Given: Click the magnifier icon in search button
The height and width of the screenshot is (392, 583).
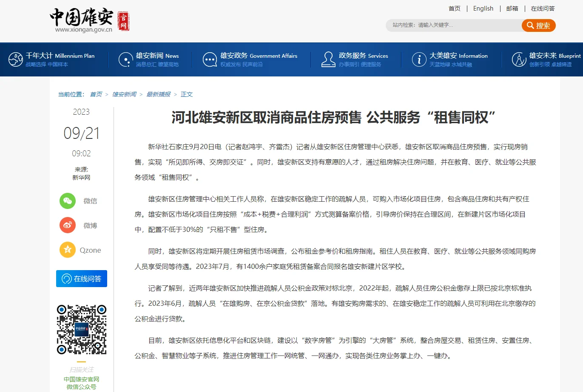Looking at the screenshot, I should click(x=530, y=25).
